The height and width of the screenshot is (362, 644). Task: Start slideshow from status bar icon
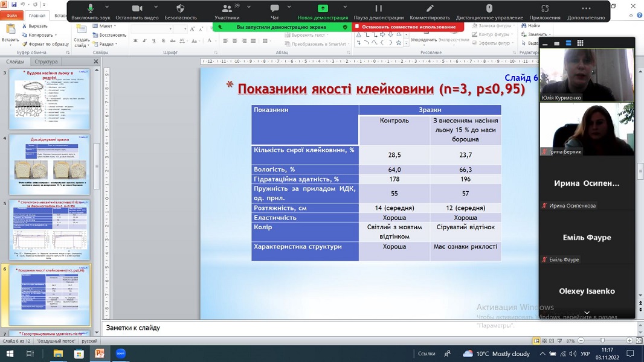click(x=559, y=341)
